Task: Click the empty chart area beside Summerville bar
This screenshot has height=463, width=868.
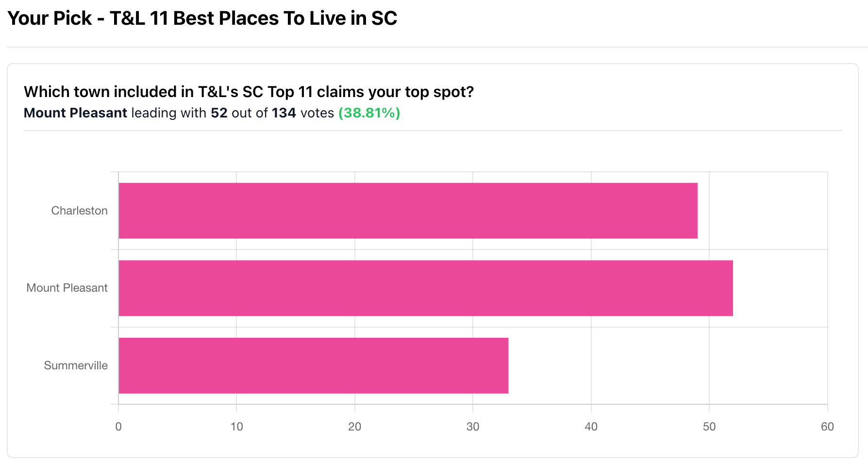Action: (x=668, y=365)
